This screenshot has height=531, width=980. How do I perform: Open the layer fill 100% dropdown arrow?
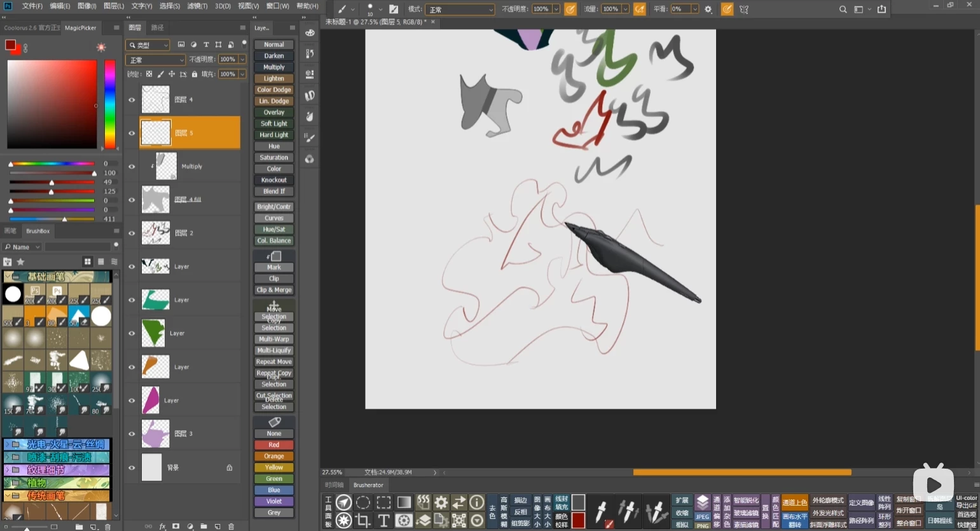[242, 74]
